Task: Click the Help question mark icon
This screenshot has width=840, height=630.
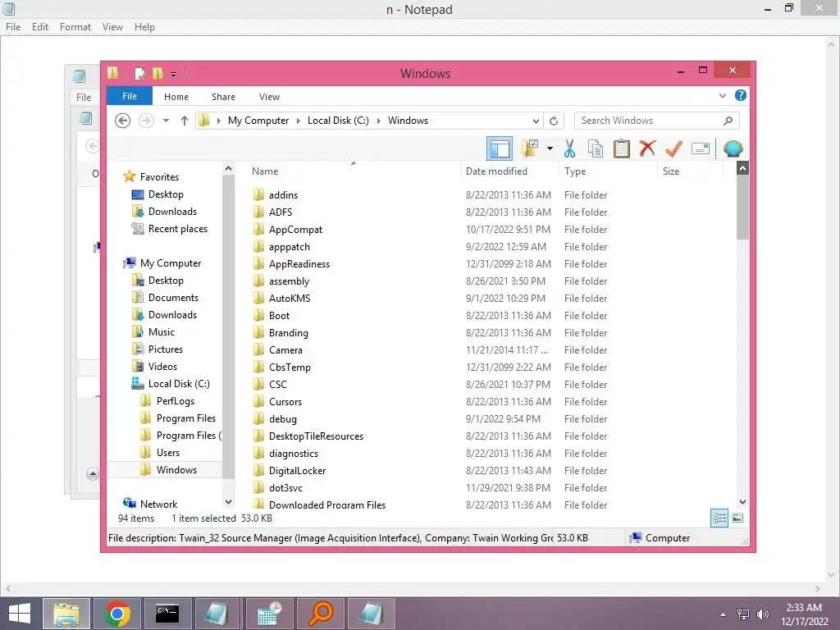Action: [741, 95]
